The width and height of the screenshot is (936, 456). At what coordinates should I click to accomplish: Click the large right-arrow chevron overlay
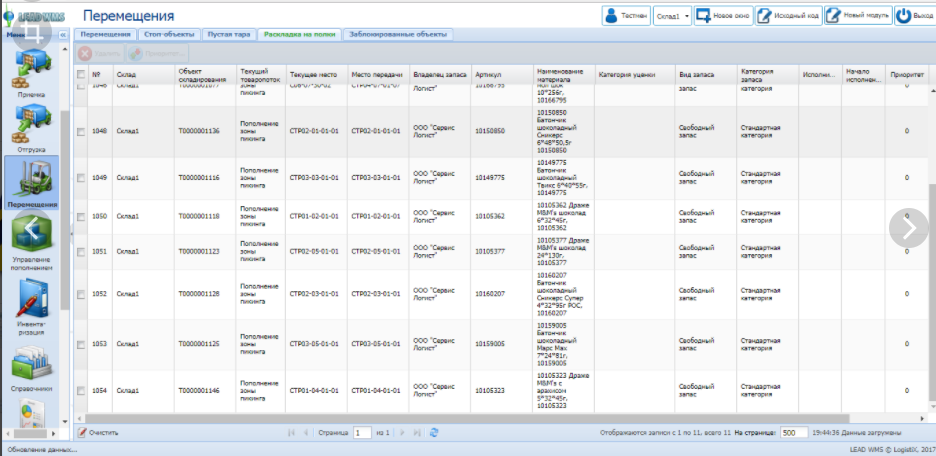point(908,227)
